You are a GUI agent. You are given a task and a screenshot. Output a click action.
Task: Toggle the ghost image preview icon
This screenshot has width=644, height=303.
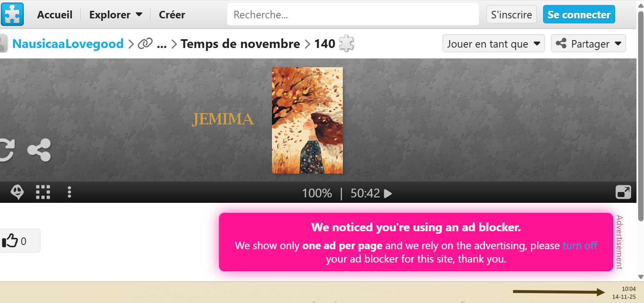point(17,192)
